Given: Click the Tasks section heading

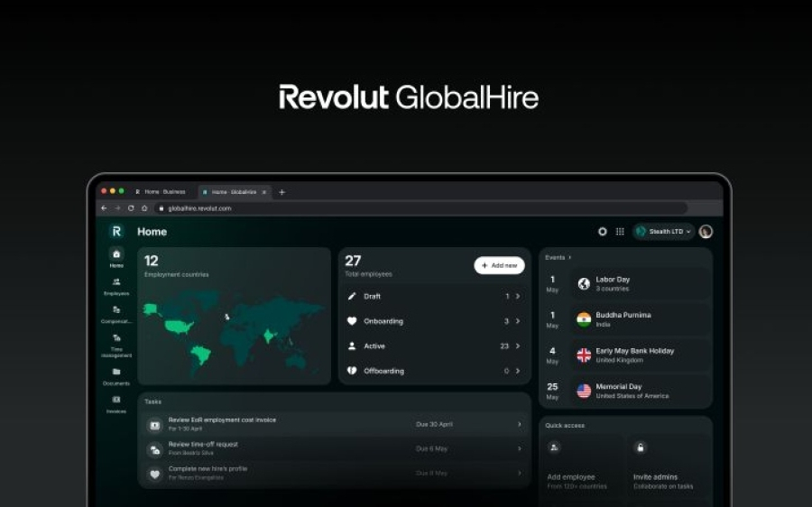Looking at the screenshot, I should point(152,401).
